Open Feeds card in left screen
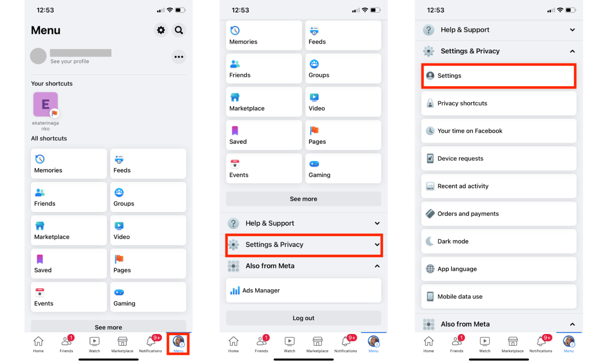Viewport: 607px width, 364px height. click(x=148, y=163)
